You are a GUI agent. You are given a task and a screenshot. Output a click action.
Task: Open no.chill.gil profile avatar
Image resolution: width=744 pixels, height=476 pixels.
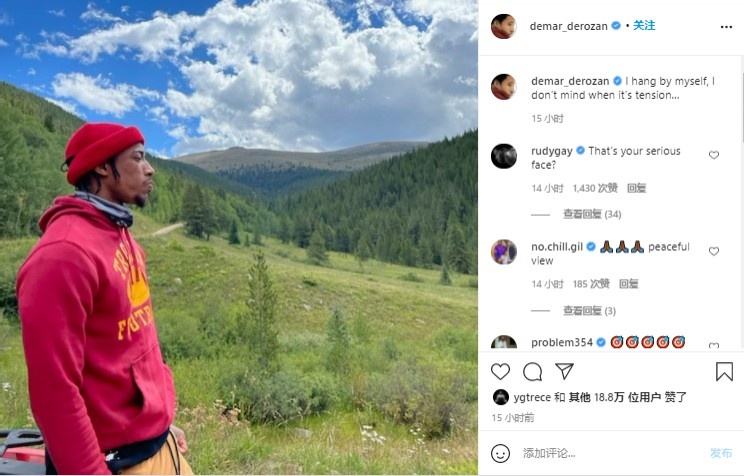(503, 252)
